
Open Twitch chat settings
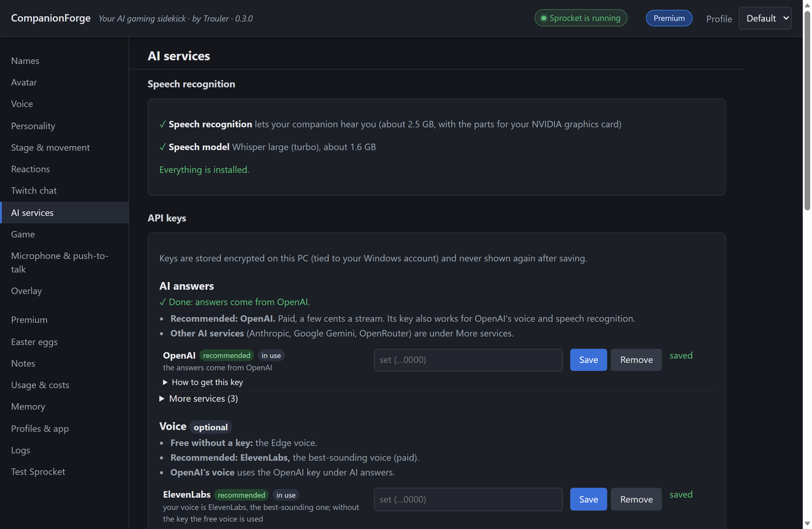pyautogui.click(x=64, y=191)
